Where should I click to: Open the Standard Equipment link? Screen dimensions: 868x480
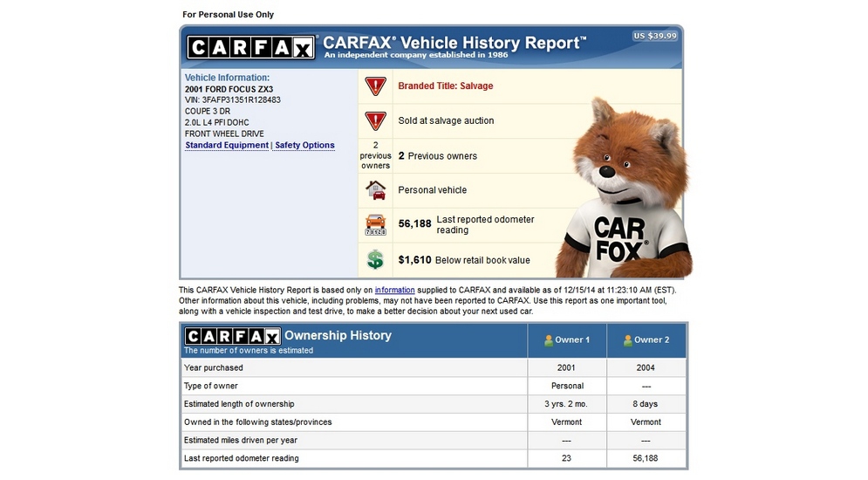point(227,146)
